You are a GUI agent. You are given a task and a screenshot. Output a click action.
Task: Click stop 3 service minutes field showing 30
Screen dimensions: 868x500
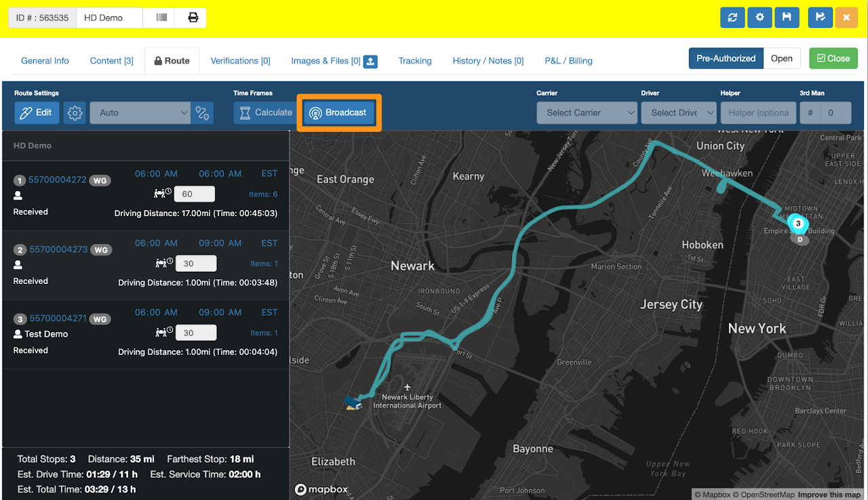click(x=196, y=333)
